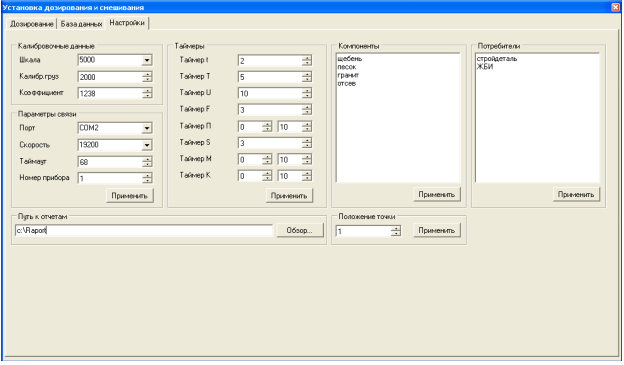
Task: Adjust the Коэффициент spinner
Action: [x=147, y=93]
